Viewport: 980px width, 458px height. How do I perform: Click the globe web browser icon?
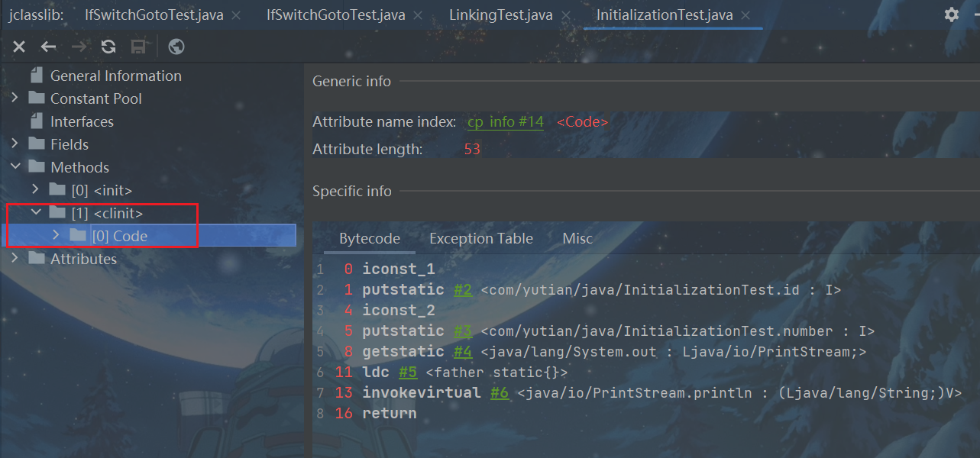[176, 47]
